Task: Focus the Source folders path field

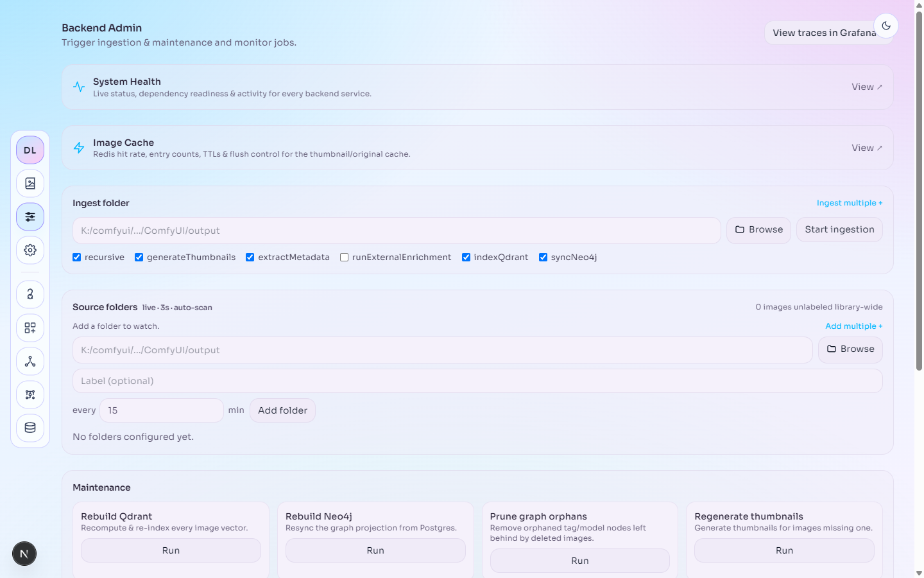Action: pyautogui.click(x=443, y=350)
